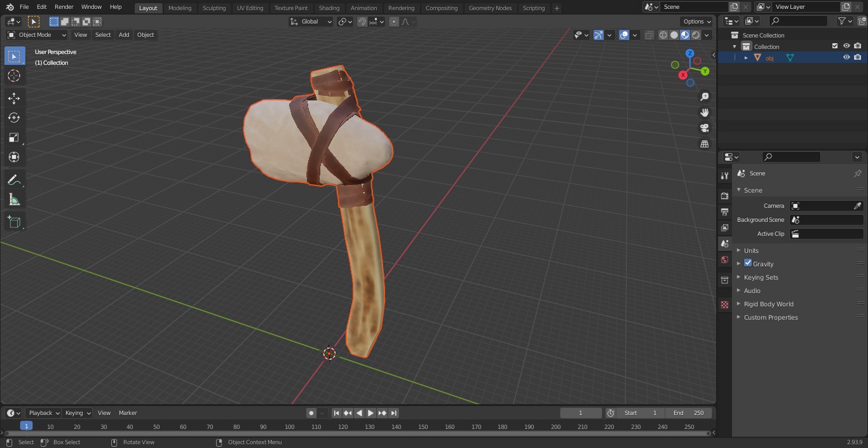Switch to rendered viewport shading
Screen dimensions: 868x448
pos(696,35)
